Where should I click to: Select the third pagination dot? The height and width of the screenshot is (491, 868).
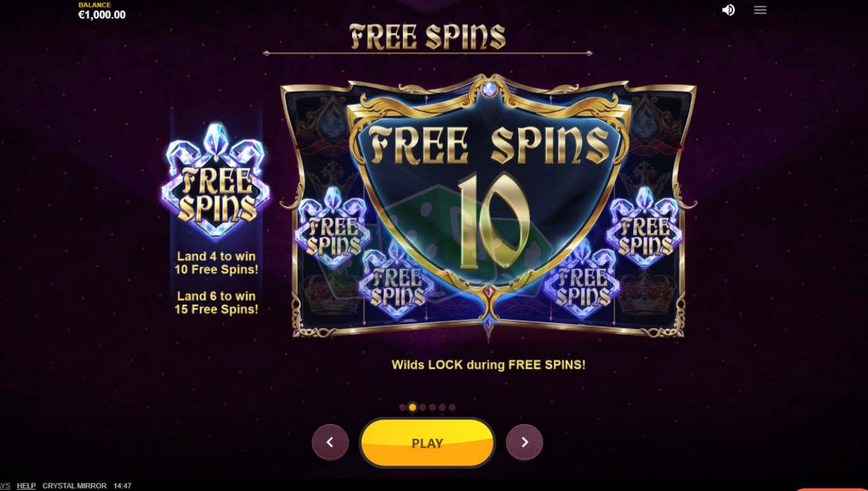click(x=423, y=408)
